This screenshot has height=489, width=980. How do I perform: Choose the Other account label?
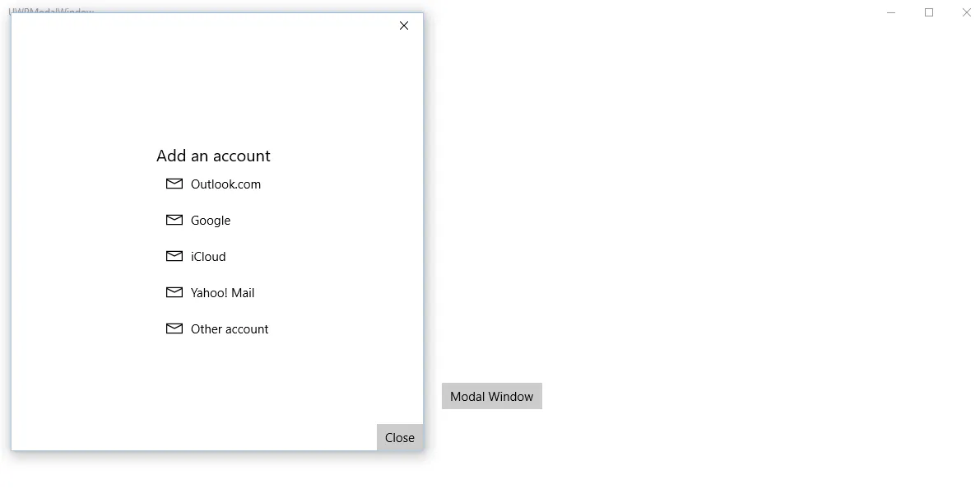pos(230,329)
